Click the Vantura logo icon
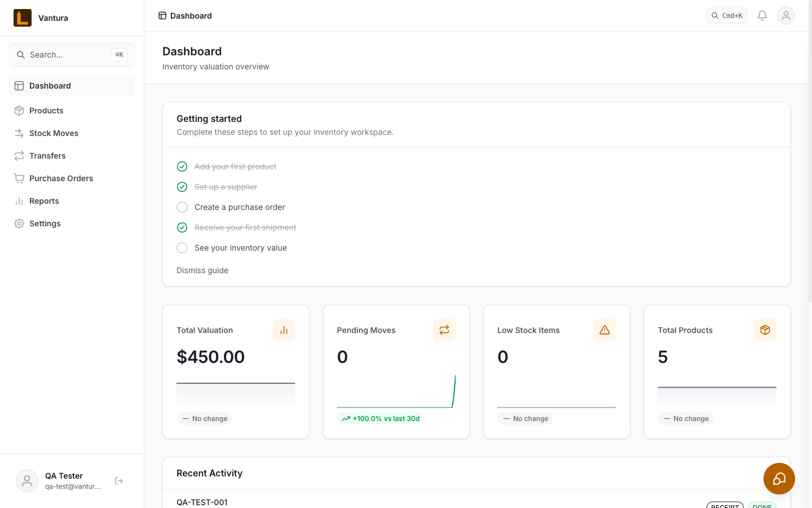The image size is (812, 508). (x=21, y=17)
